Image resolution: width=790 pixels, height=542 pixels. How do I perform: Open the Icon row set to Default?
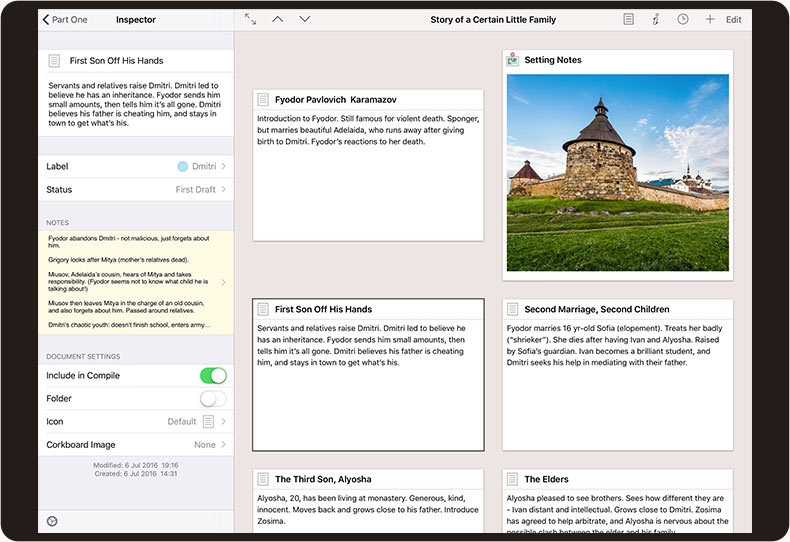pyautogui.click(x=136, y=421)
